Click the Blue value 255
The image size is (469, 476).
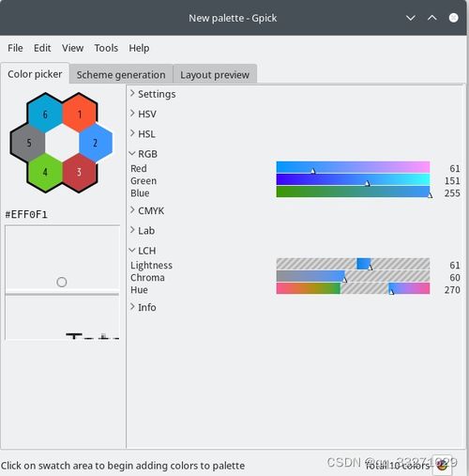tap(452, 193)
